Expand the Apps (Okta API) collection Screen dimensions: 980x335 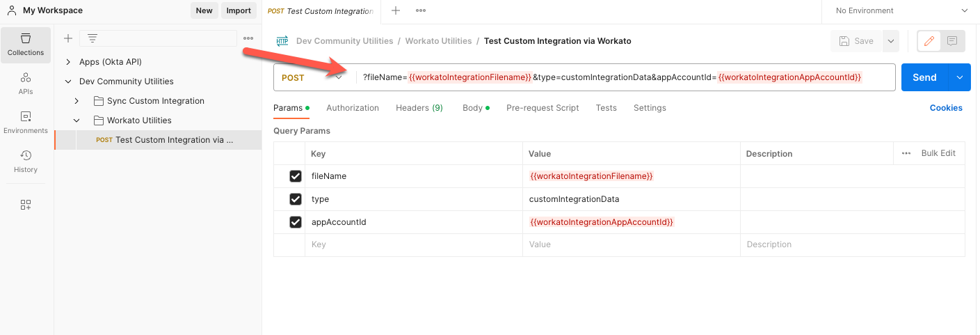tap(68, 62)
